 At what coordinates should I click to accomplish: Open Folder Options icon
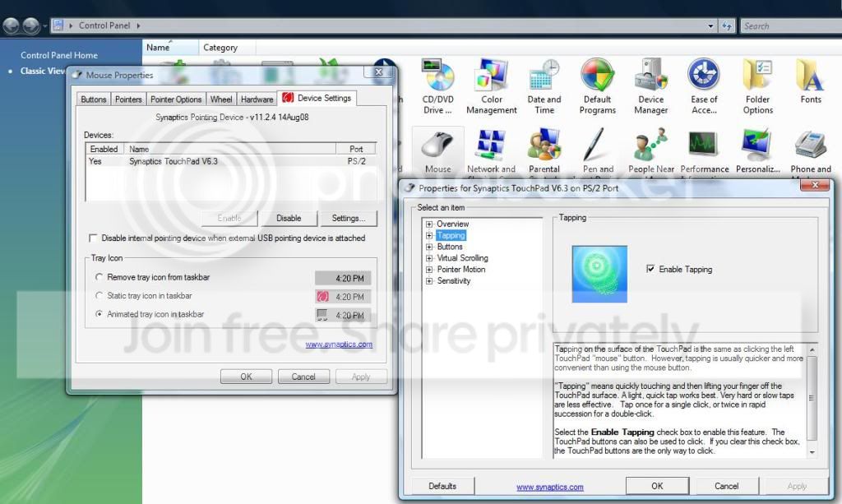[x=757, y=87]
